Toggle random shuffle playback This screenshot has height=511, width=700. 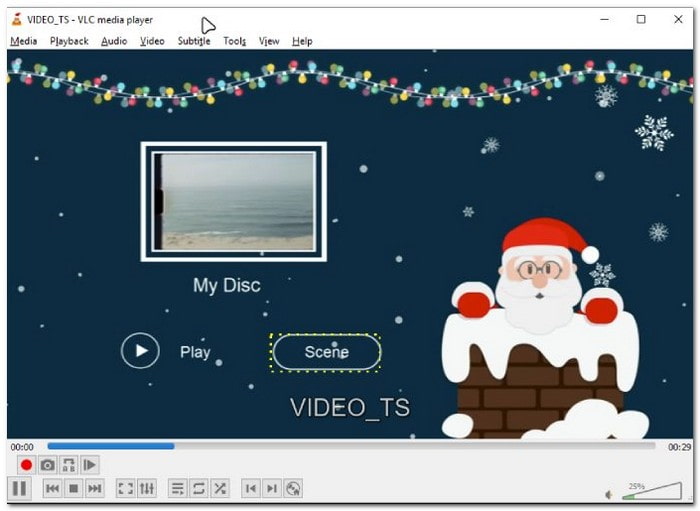coord(220,488)
